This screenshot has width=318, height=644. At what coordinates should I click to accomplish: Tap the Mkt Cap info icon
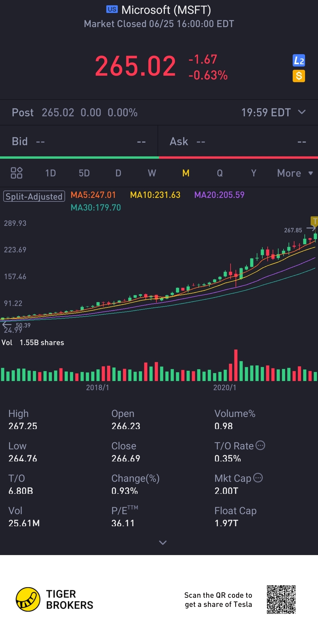258,478
